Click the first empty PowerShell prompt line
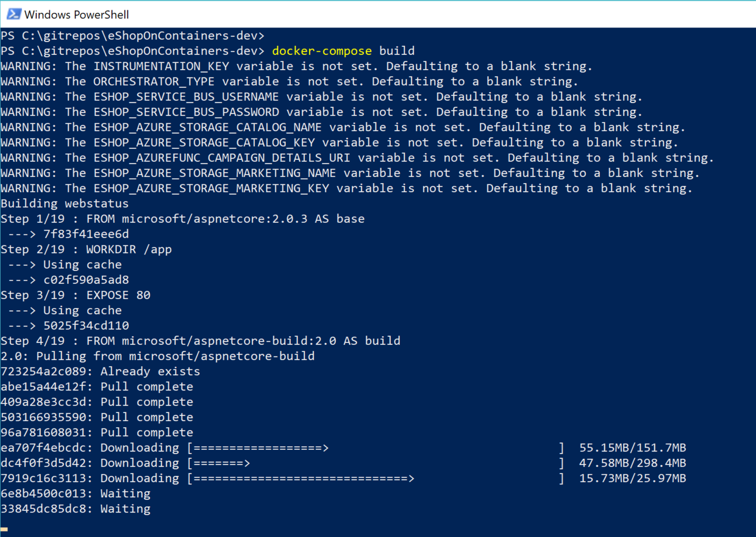Image resolution: width=756 pixels, height=537 pixels. click(x=132, y=35)
